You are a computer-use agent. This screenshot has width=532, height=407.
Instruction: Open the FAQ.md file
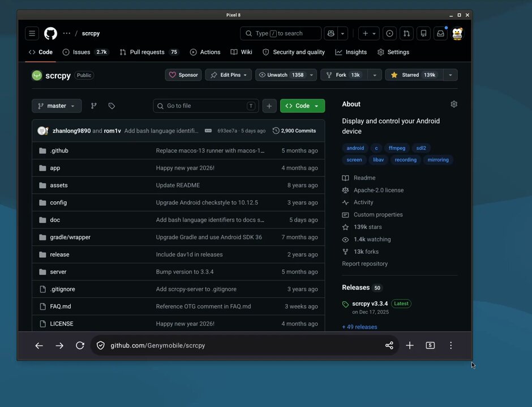coord(61,306)
